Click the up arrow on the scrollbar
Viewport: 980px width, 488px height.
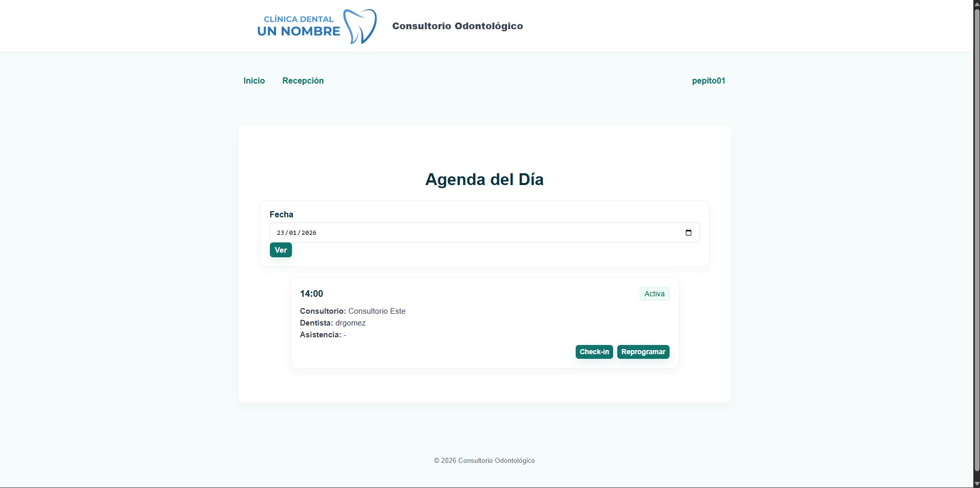click(974, 4)
